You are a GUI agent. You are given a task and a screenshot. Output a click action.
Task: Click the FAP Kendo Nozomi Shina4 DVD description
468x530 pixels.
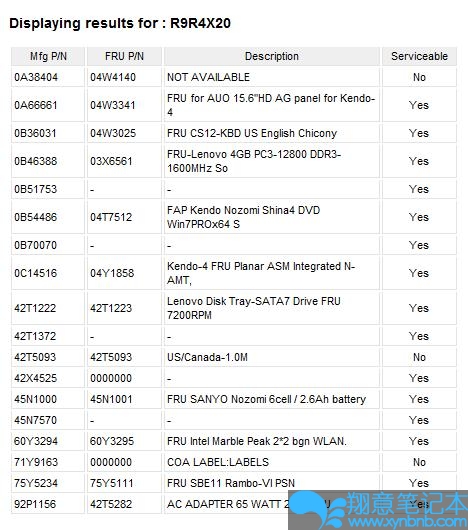[243, 217]
